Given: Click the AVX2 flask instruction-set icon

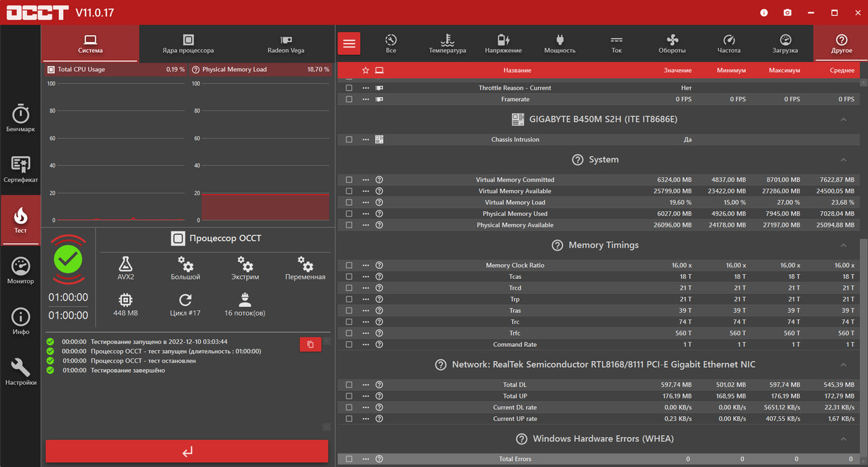Looking at the screenshot, I should (x=125, y=263).
